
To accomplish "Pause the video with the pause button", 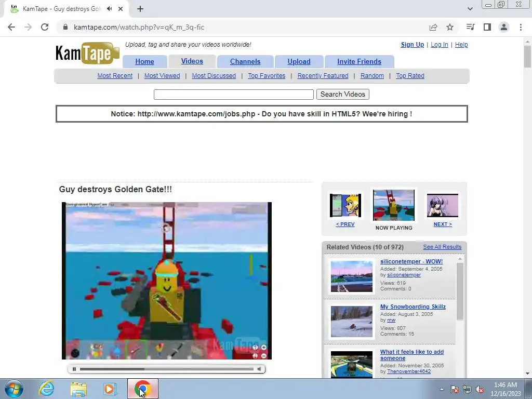I will coord(74,369).
